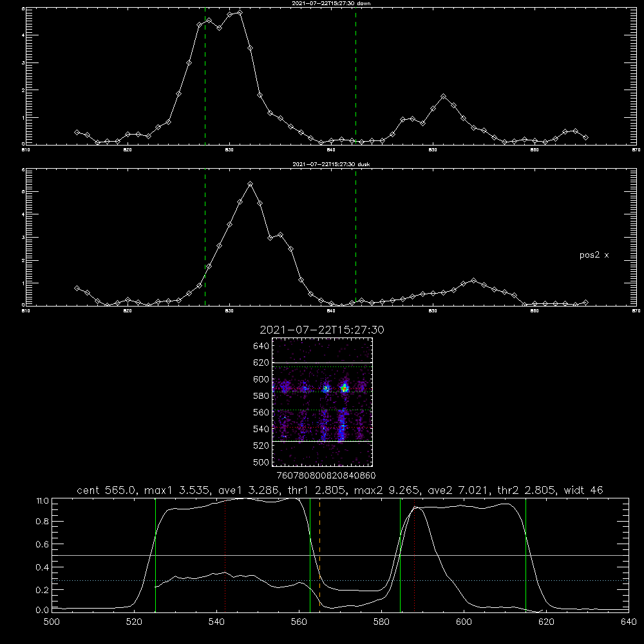
Task: Click the 'max2 9.265' value
Action: [x=387, y=490]
